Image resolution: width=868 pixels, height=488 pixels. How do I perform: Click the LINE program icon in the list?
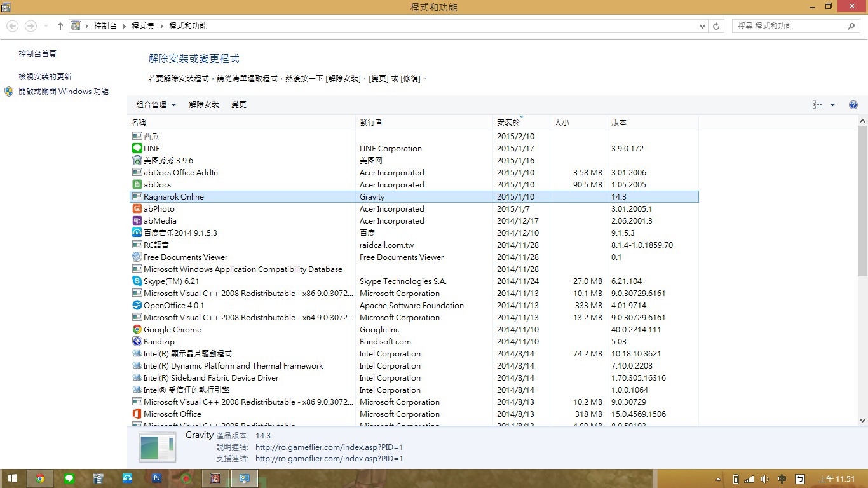(x=137, y=148)
